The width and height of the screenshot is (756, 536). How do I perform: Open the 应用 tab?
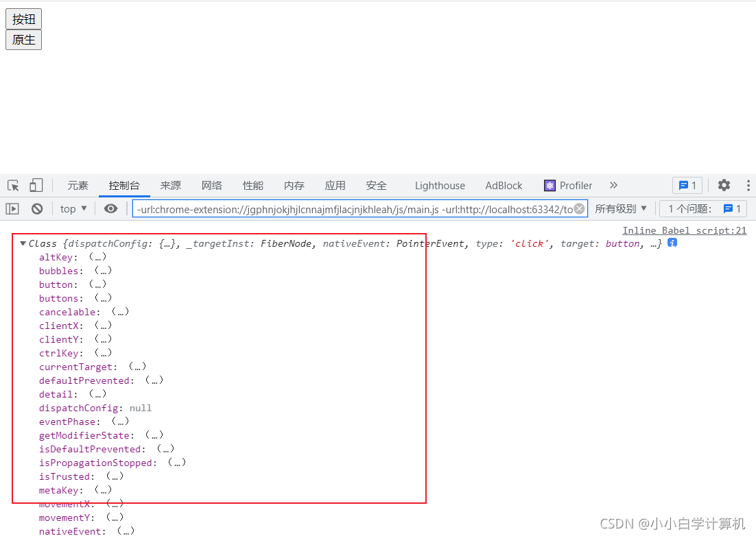click(335, 186)
